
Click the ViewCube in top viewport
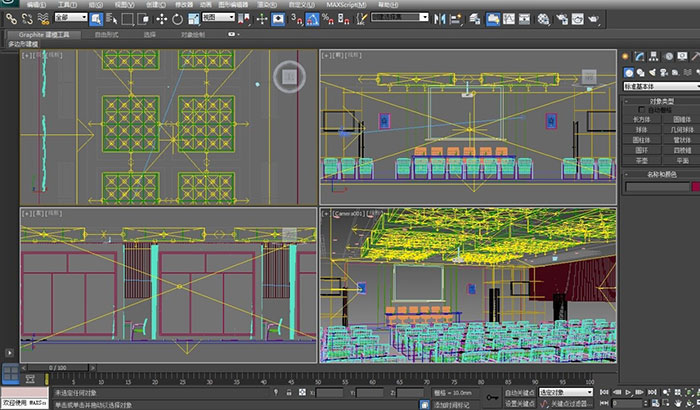tap(289, 75)
